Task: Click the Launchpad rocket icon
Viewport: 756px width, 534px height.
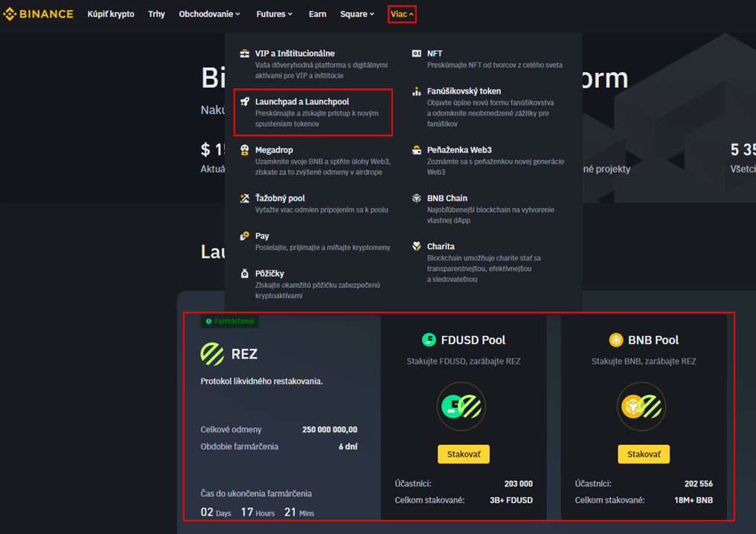Action: pos(245,102)
